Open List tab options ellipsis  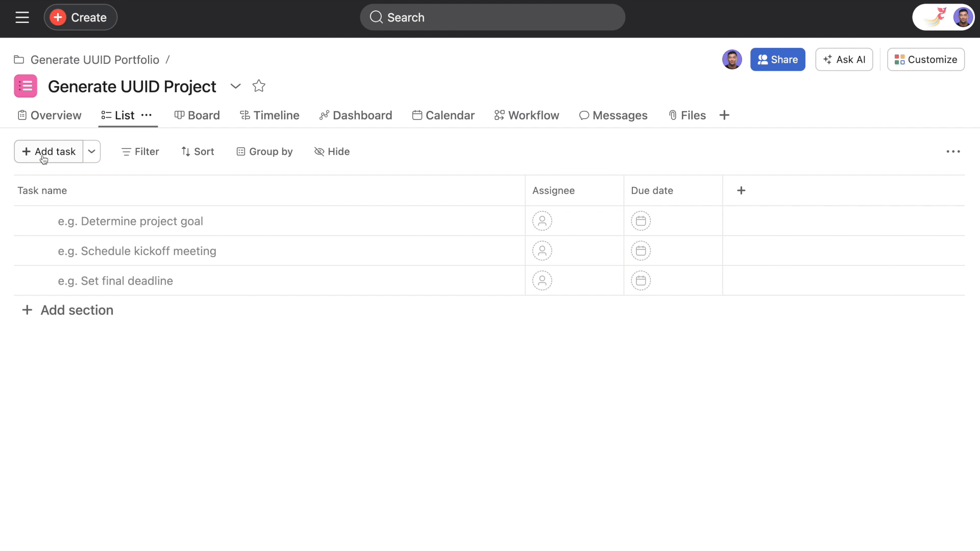tap(146, 115)
